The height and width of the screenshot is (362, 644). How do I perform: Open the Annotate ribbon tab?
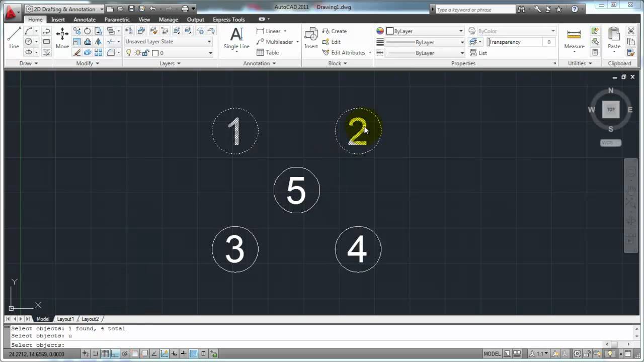point(85,20)
